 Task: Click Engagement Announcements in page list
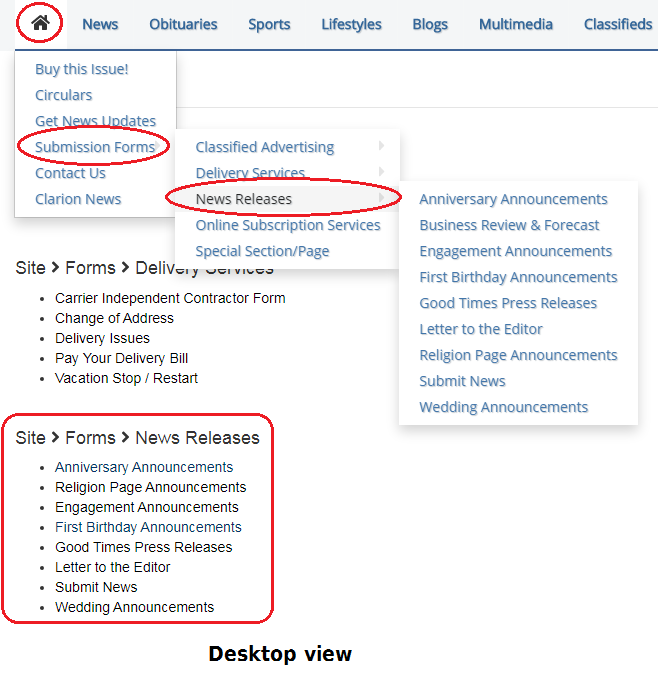[146, 507]
